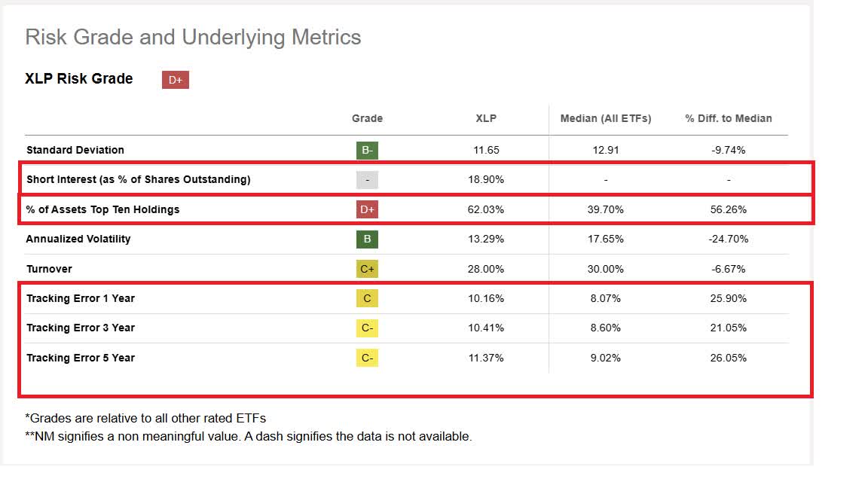Viewport: 868px width, 488px height.
Task: Click the Tracking Error 3 Year C- badge
Action: (367, 328)
